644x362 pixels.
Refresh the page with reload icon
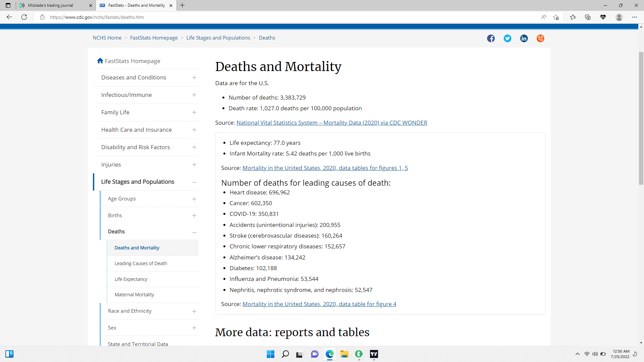(24, 17)
